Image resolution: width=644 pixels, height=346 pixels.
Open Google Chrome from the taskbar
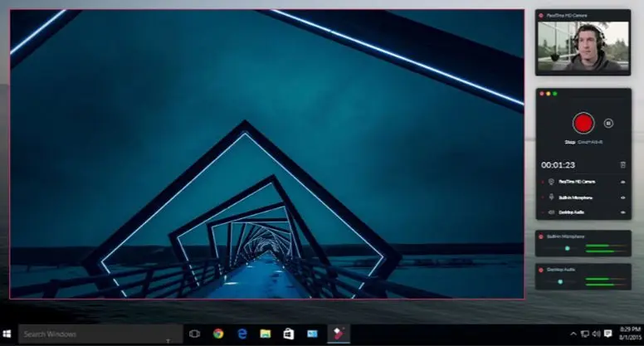click(217, 334)
